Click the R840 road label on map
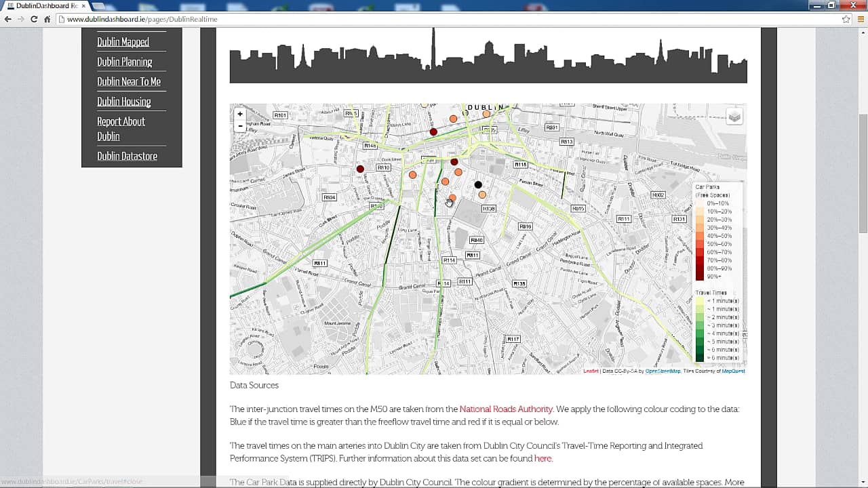The height and width of the screenshot is (488, 868). [476, 241]
